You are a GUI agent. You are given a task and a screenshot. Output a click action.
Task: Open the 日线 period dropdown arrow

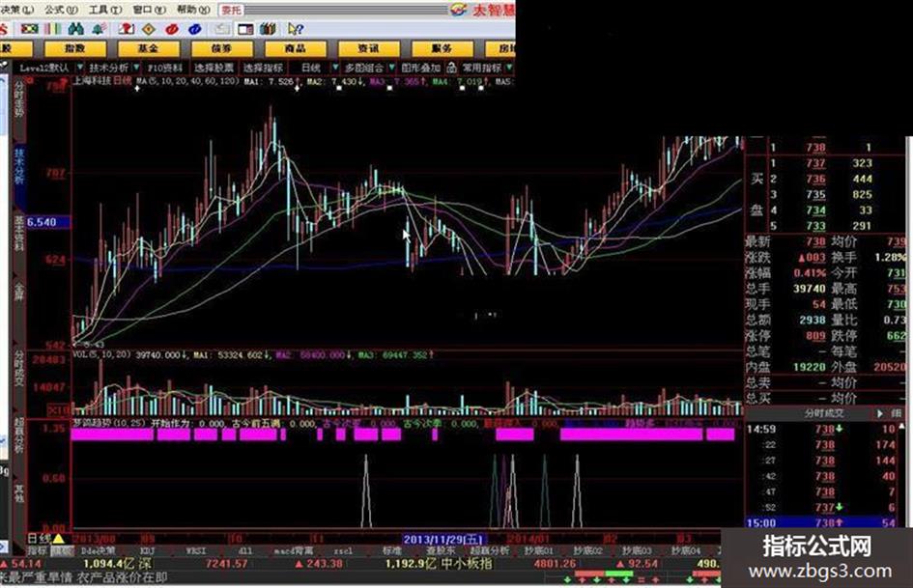coord(335,68)
